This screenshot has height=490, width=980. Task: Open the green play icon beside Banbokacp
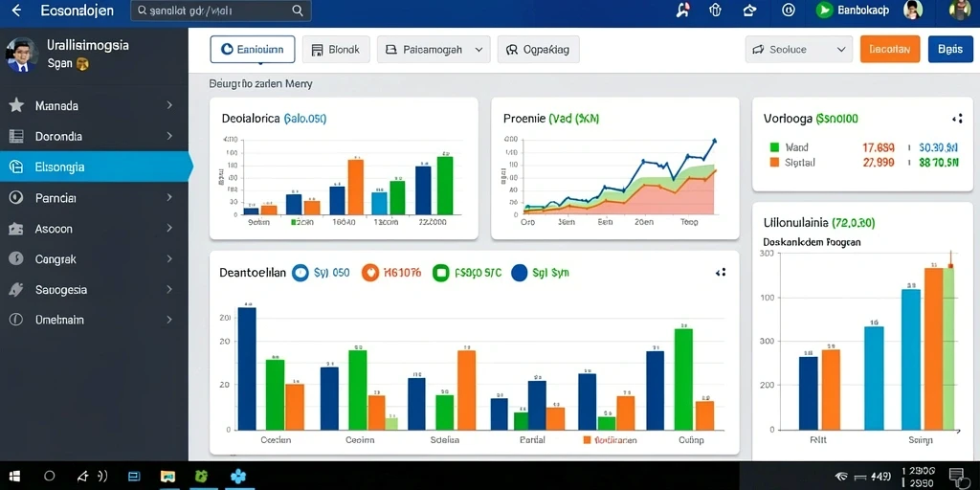(x=824, y=10)
